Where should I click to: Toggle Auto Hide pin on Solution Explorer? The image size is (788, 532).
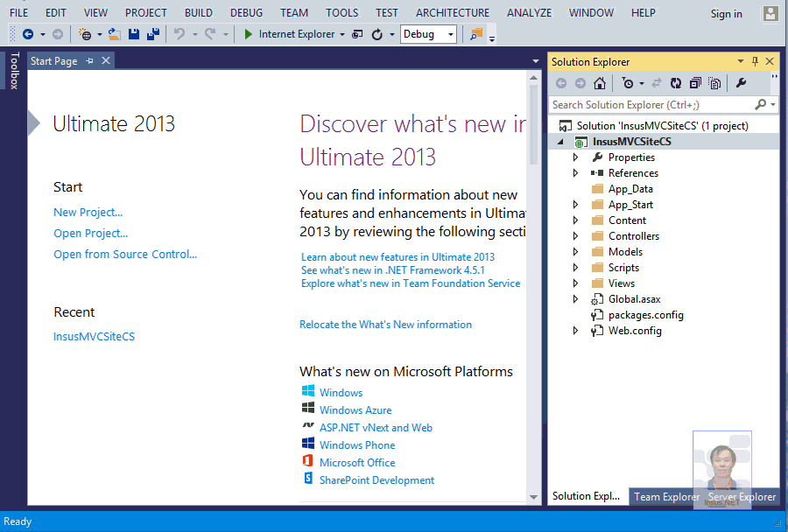(755, 61)
